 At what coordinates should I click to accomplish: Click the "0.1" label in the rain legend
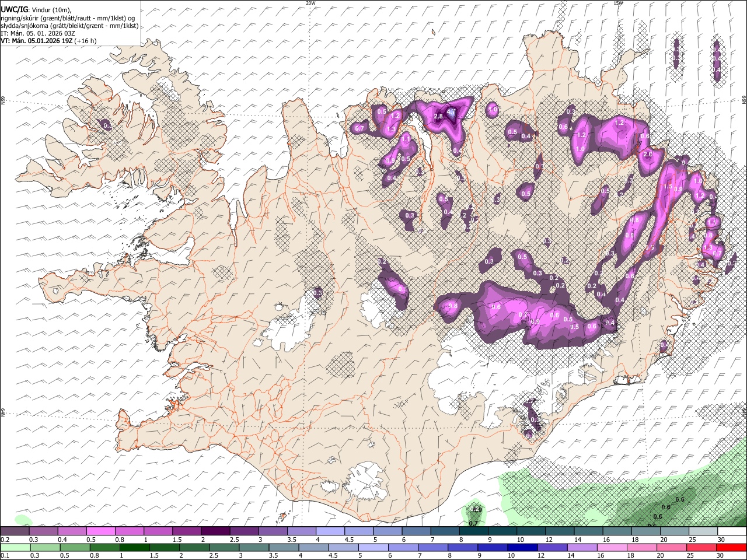[x=5, y=555]
